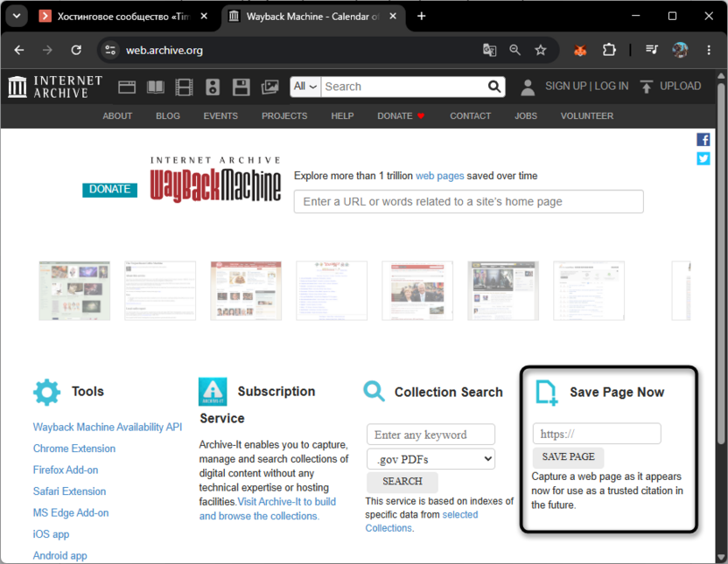Viewport: 728px width, 564px height.
Task: Click the UPLOAD link text
Action: [x=680, y=87]
